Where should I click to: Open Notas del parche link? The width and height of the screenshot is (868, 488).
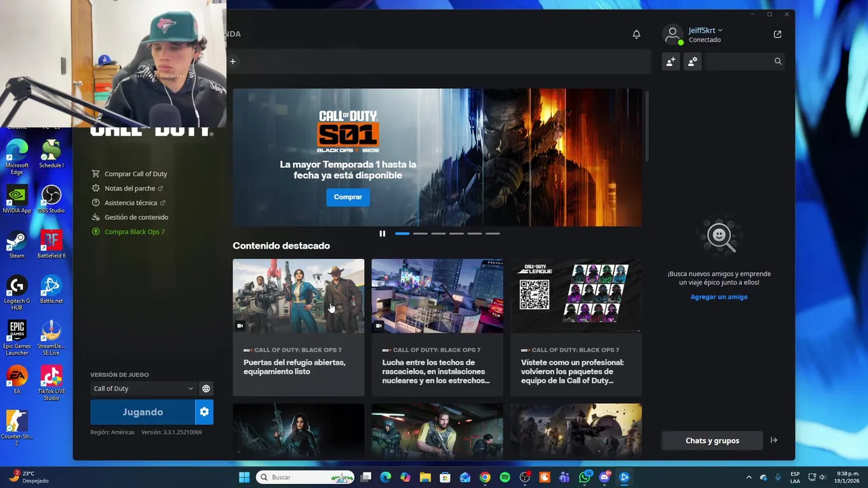[127, 188]
